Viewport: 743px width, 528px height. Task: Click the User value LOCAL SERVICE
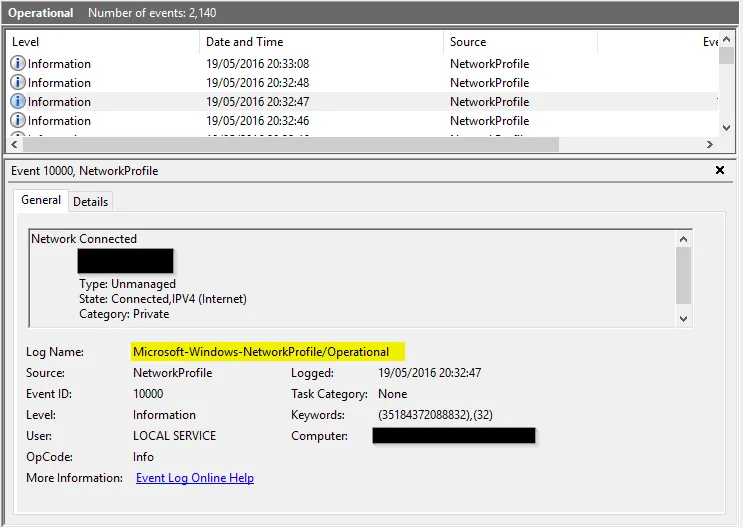click(x=174, y=436)
